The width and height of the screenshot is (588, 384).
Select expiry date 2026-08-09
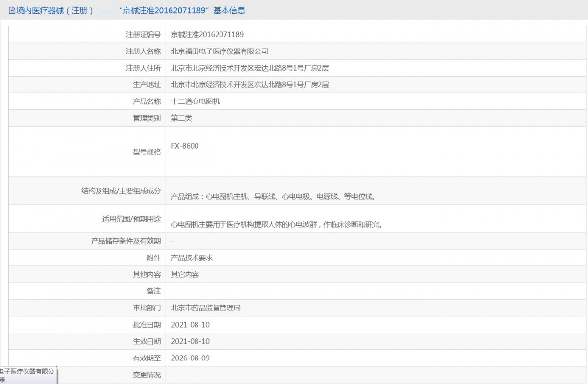click(190, 358)
